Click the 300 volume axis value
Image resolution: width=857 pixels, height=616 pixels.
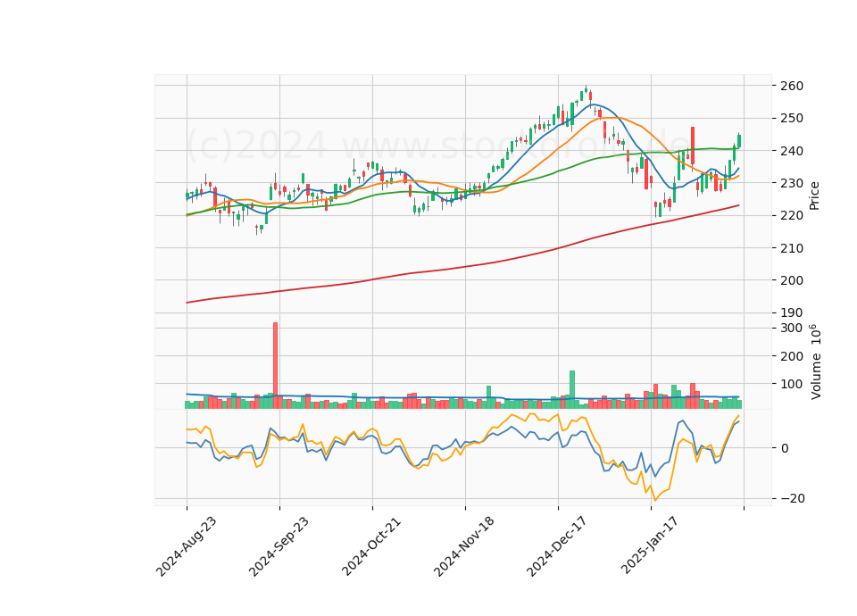[792, 328]
